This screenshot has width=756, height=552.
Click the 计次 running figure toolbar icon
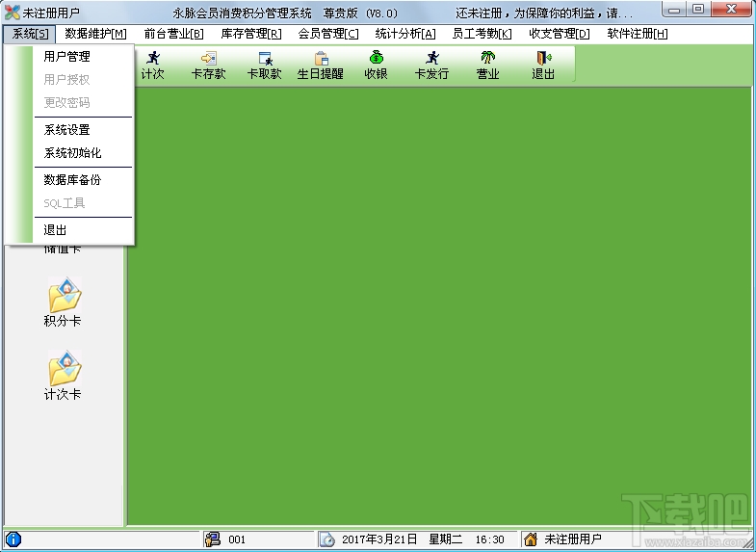(x=153, y=58)
